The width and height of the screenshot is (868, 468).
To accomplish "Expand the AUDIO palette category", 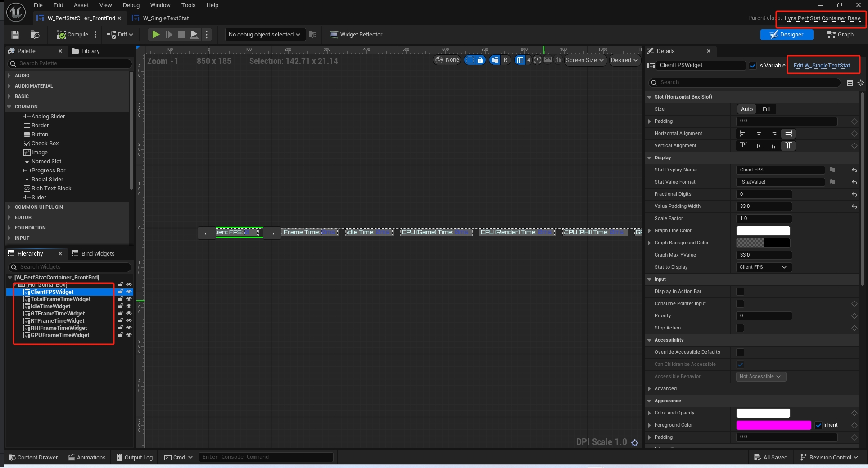I will pos(22,76).
